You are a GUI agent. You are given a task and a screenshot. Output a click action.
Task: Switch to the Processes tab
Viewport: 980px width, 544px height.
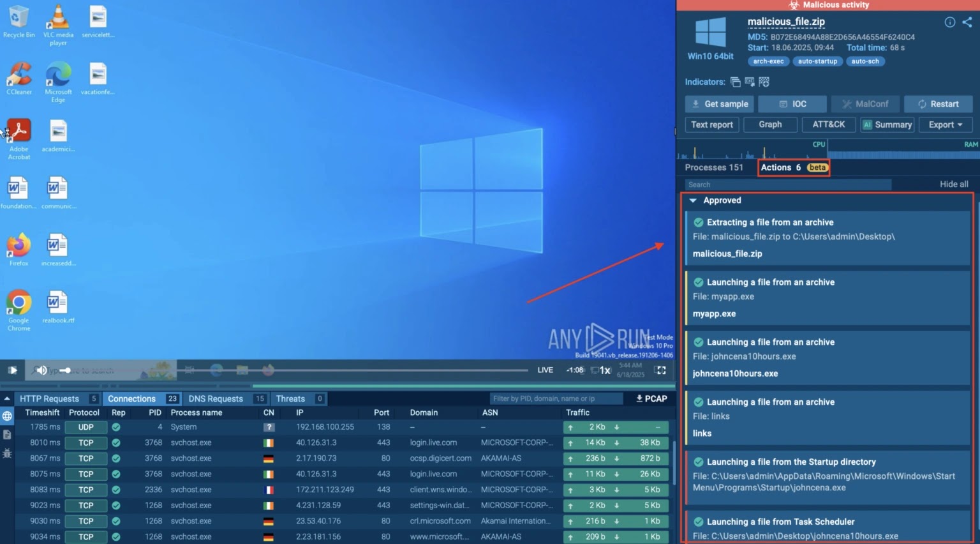tap(713, 167)
